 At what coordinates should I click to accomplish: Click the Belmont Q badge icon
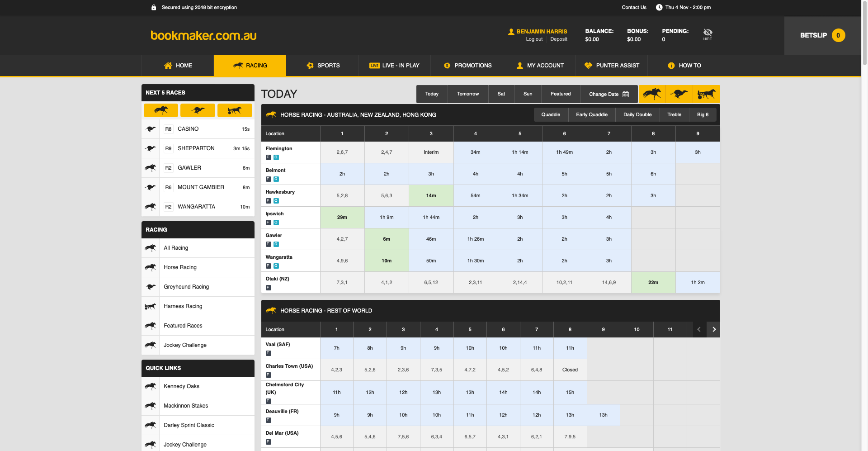click(x=276, y=179)
